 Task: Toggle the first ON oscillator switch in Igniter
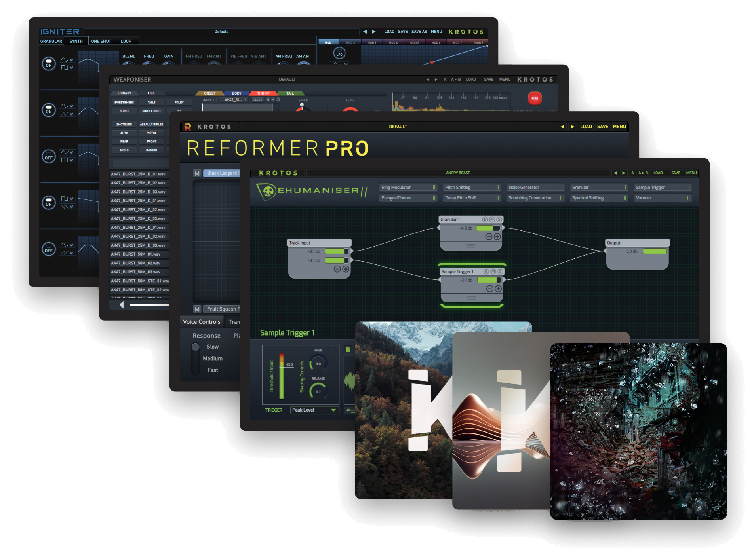tap(49, 63)
